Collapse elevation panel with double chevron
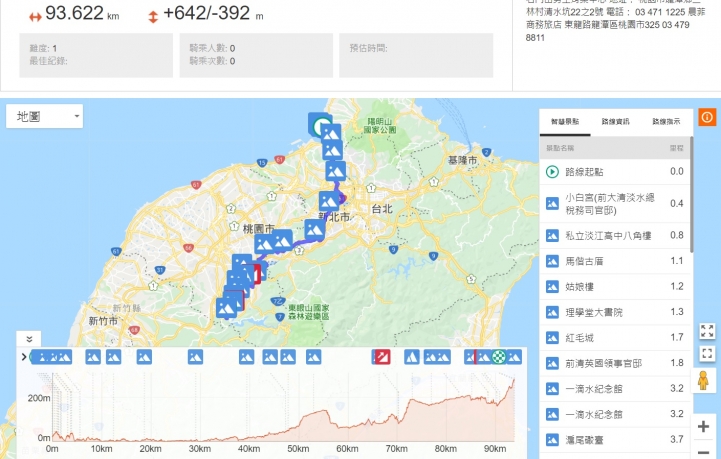The height and width of the screenshot is (459, 721). pyautogui.click(x=29, y=339)
